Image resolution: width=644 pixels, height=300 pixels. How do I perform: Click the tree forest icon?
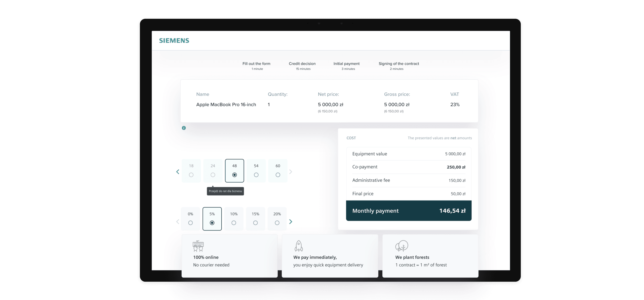click(401, 246)
